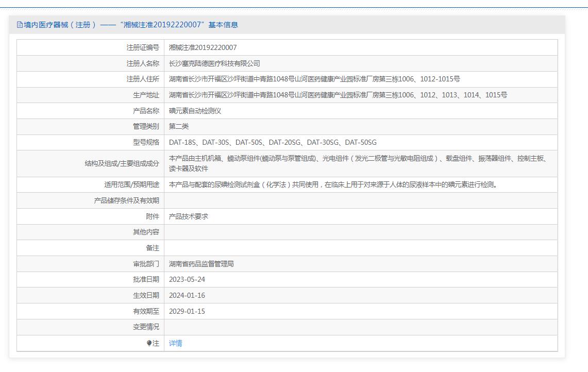
Task: Click the 变更情况 row label
Action: (x=146, y=327)
